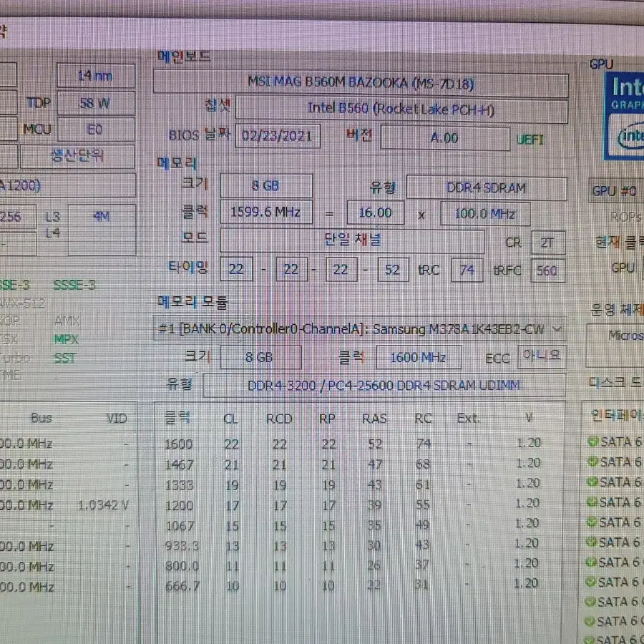Click the BIOS date value 02/23/2021
The image size is (644, 644).
click(x=277, y=135)
